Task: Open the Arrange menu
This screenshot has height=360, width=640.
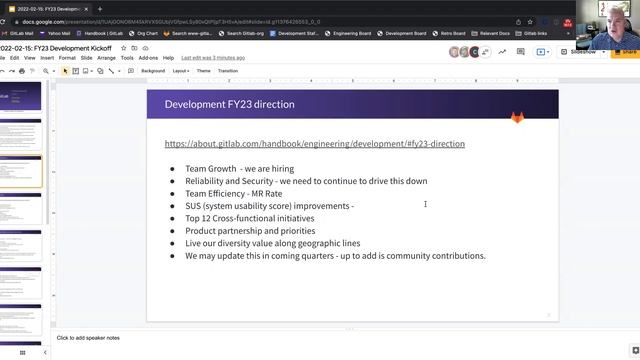Action: (106, 58)
